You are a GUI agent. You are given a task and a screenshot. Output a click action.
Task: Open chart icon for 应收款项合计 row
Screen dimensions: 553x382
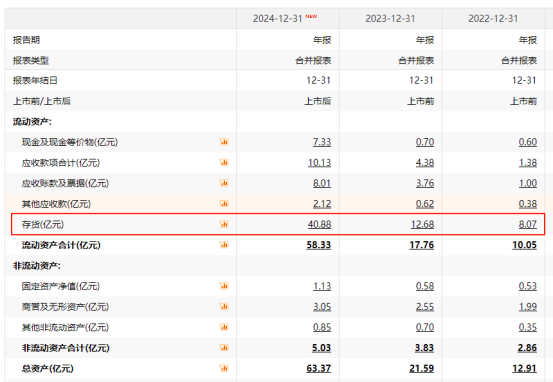coord(224,162)
